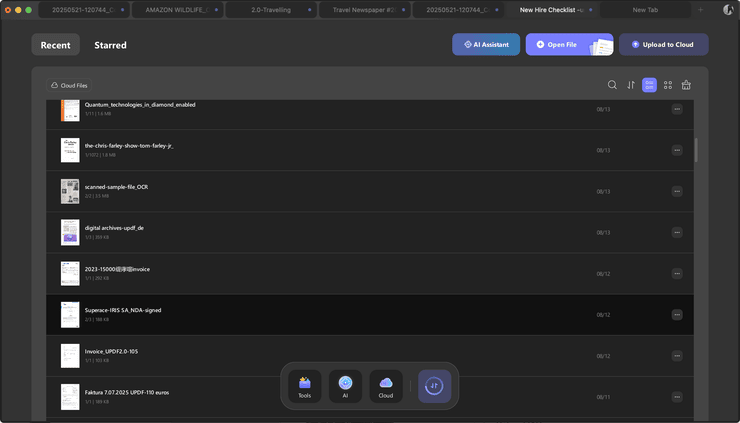Open more menu for scanned-sample-file_OCR
The height and width of the screenshot is (423, 740).
pos(677,191)
